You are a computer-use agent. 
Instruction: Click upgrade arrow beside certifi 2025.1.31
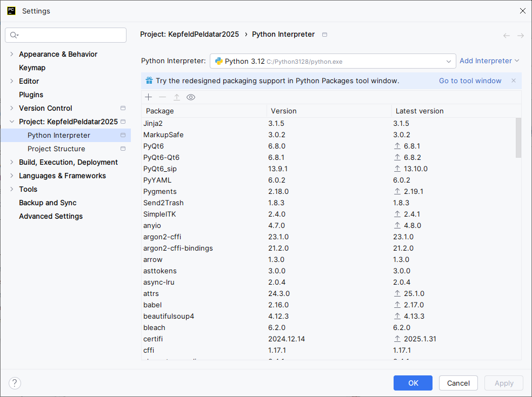[397, 339]
